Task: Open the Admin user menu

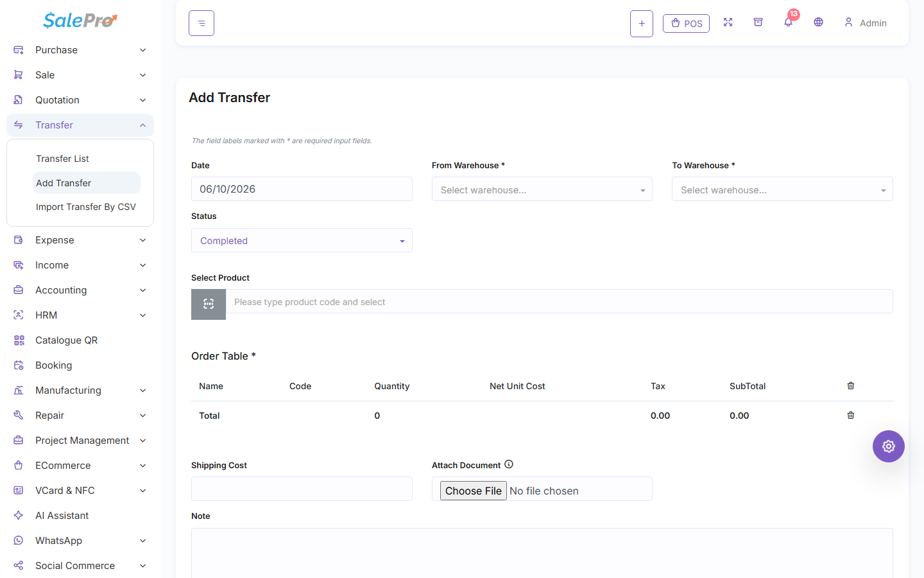Action: click(865, 23)
